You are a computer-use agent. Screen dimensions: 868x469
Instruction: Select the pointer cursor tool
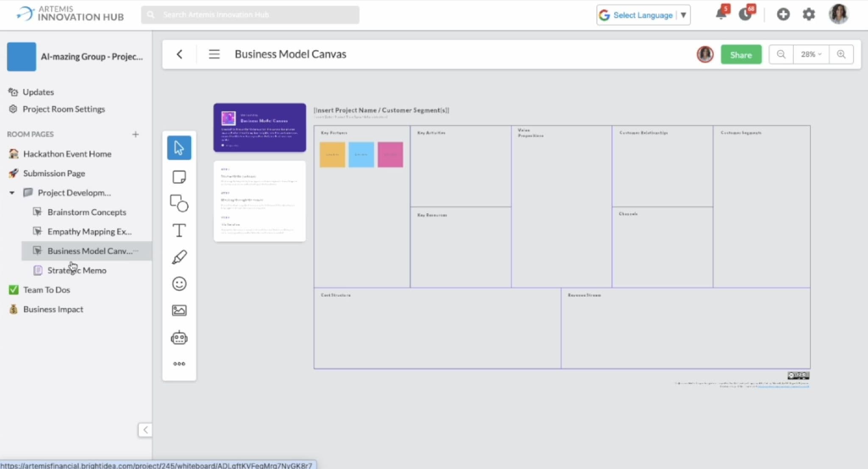[x=179, y=148]
